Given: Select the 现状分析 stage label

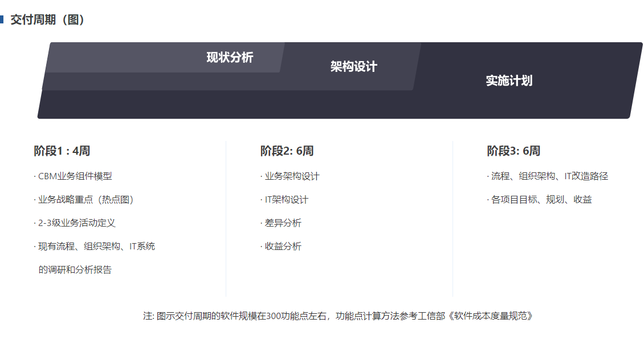Looking at the screenshot, I should pos(230,58).
